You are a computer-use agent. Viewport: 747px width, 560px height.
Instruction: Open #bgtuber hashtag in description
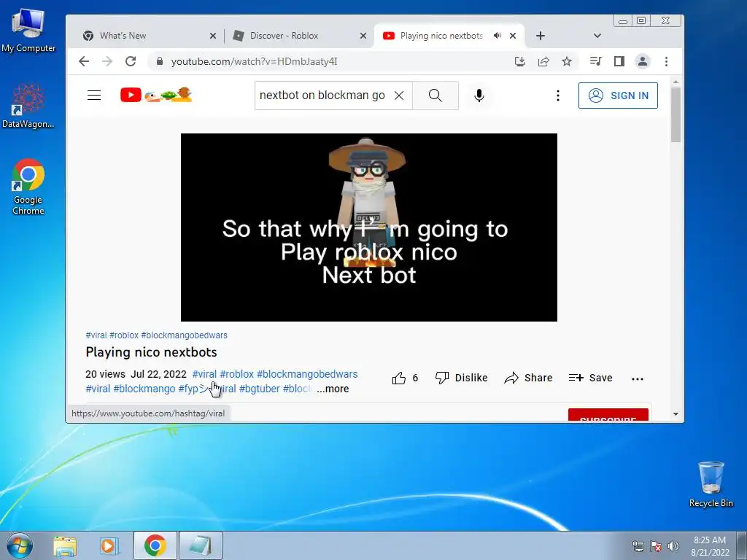click(x=260, y=389)
